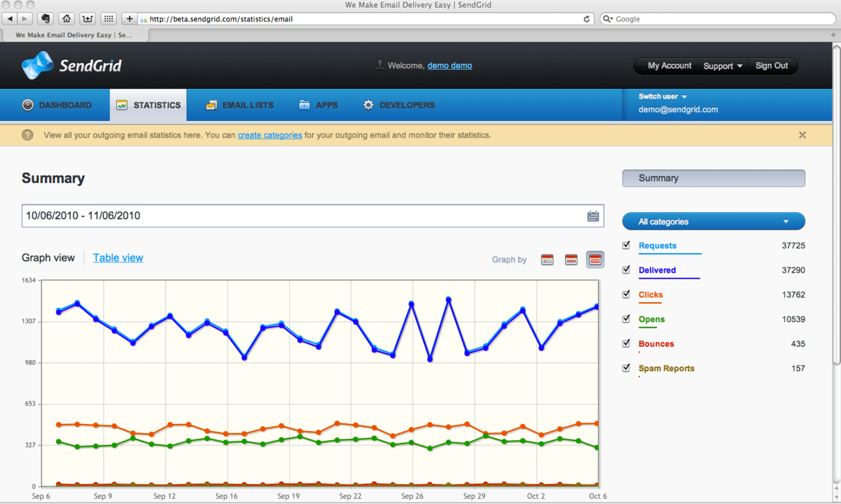Open the 'All categories' dropdown
841x504 pixels.
713,221
